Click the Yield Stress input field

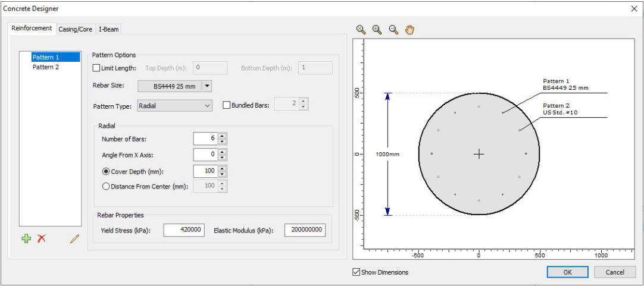pyautogui.click(x=184, y=230)
